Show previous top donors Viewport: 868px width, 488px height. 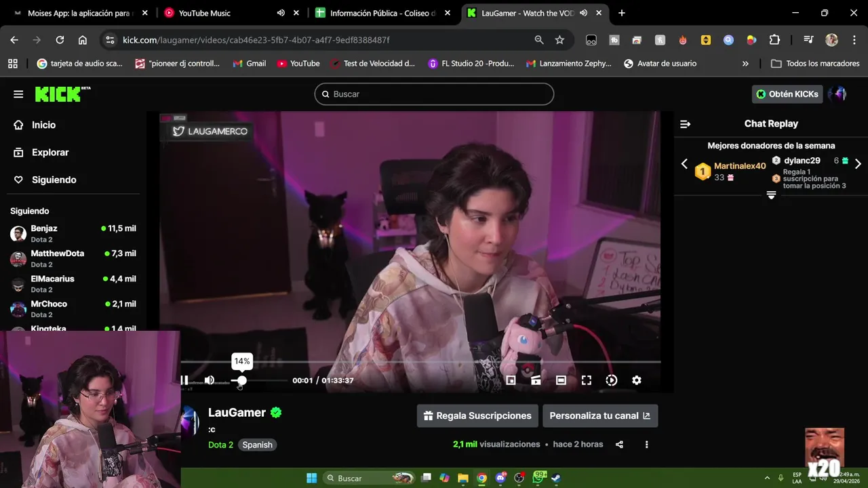pos(684,164)
